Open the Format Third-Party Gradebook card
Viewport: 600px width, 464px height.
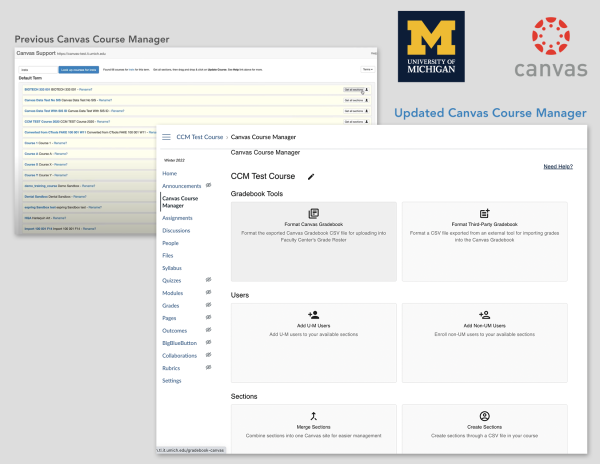[485, 242]
